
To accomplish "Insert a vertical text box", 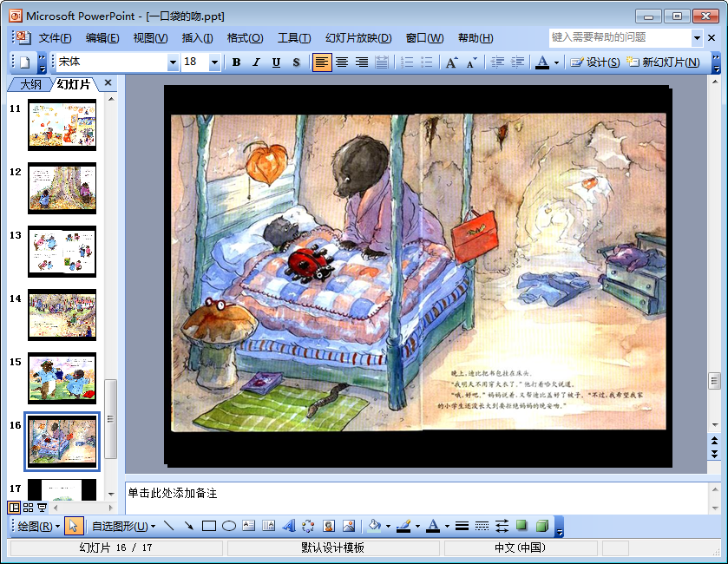I will click(269, 526).
